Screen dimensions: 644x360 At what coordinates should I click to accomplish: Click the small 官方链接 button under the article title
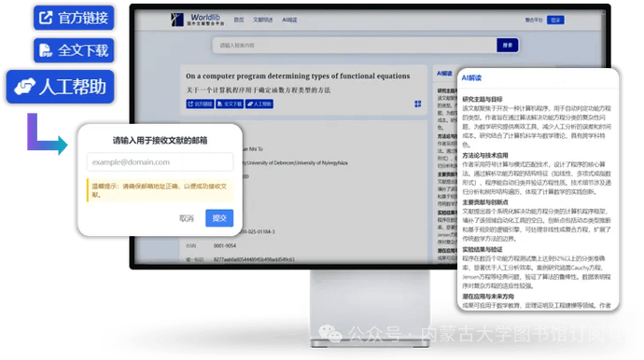(x=200, y=104)
